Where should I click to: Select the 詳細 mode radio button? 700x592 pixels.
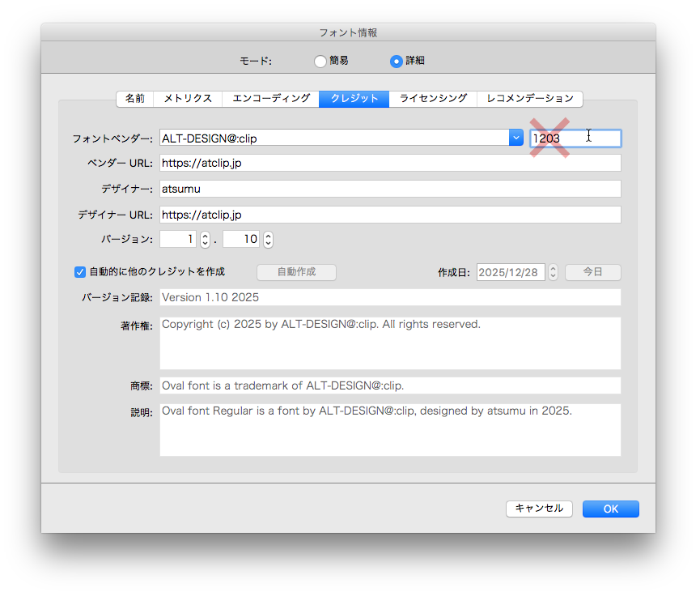tap(396, 61)
